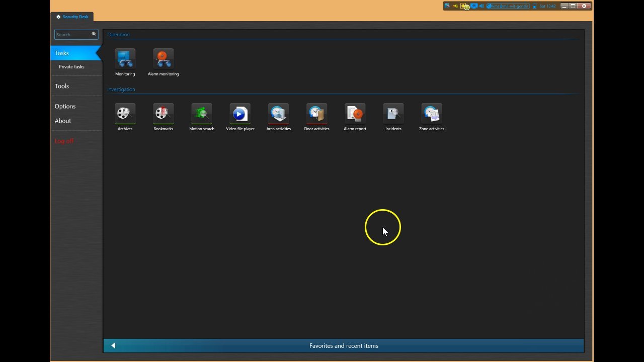The height and width of the screenshot is (362, 644).
Task: Open the Zone activities report
Action: [431, 117]
